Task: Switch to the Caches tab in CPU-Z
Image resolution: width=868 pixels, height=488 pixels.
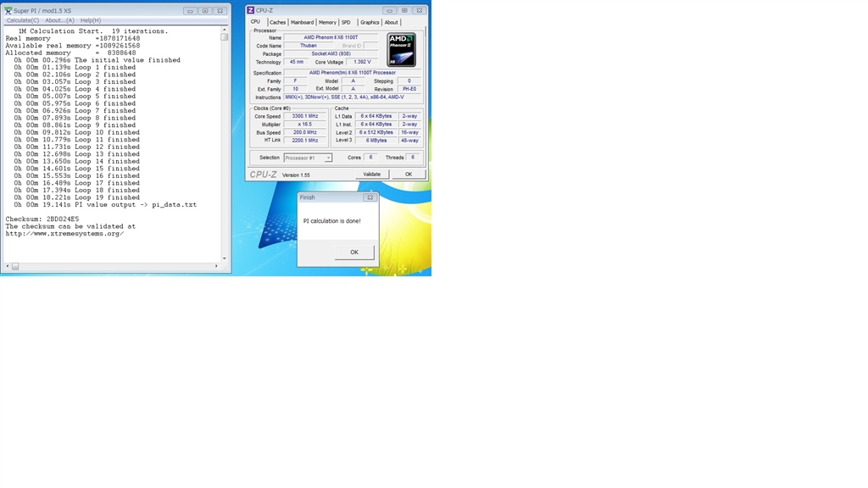Action: 277,23
